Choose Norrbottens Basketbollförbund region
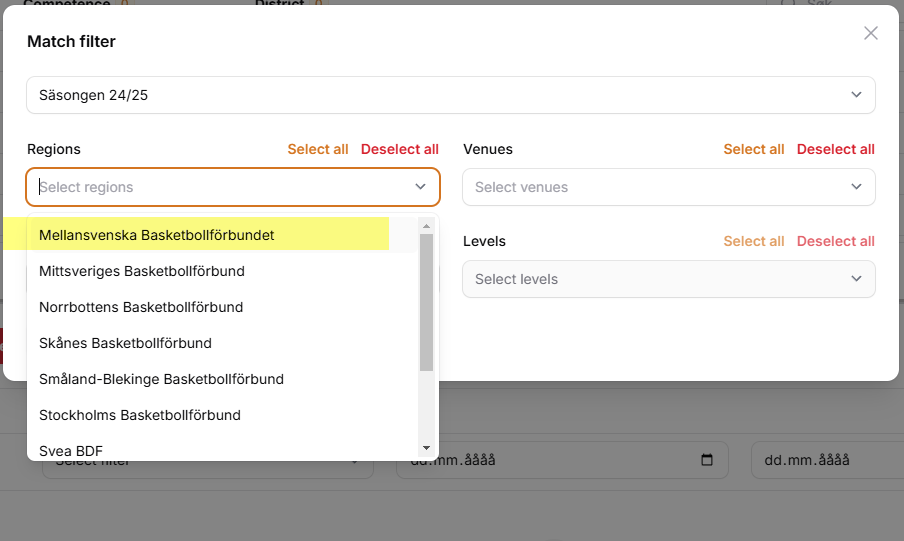 click(223, 307)
